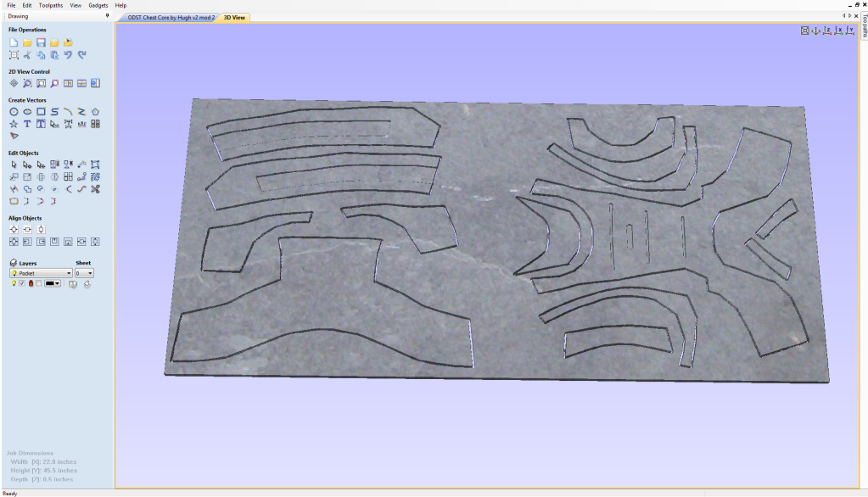Select the Node Editing tool

point(27,165)
